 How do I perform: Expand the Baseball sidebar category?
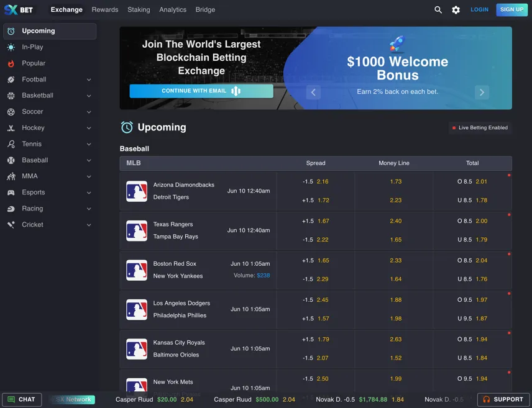(89, 160)
